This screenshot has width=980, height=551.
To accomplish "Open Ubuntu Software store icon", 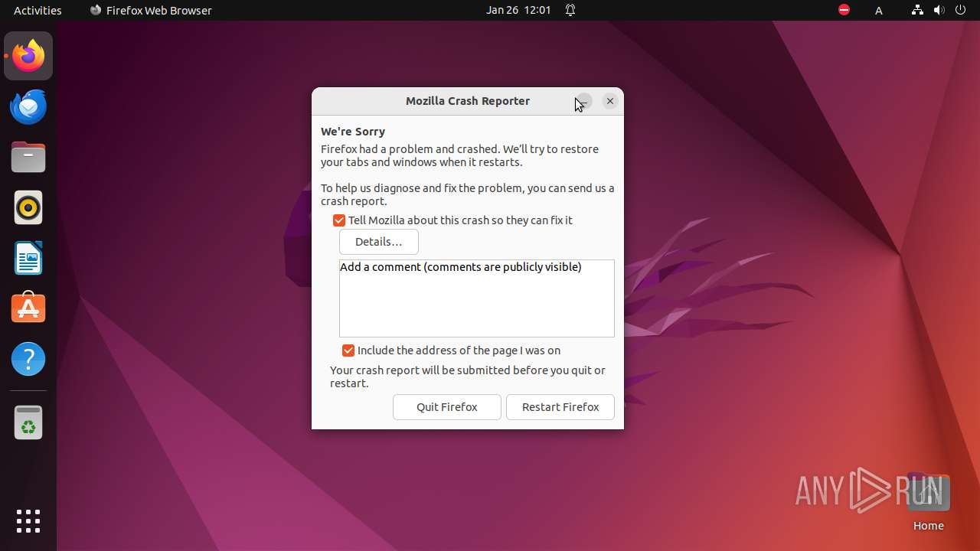I will pyautogui.click(x=28, y=308).
